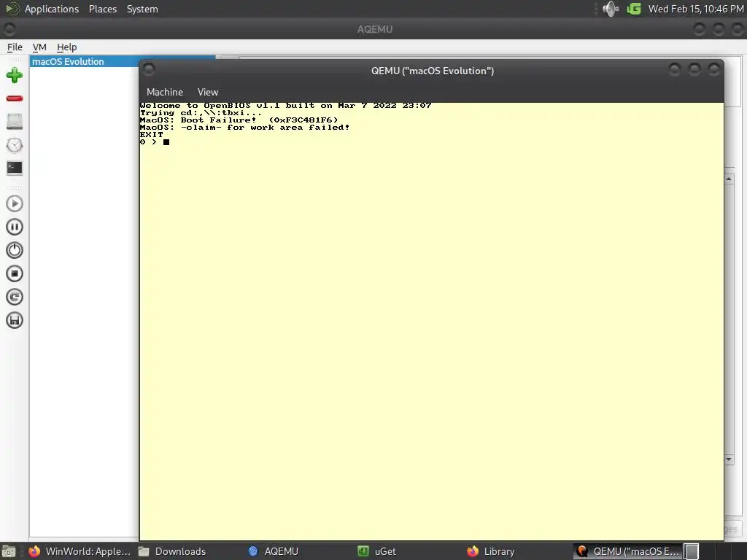Switch to Library window in taskbar
Viewport: 747px width, 560px height.
click(x=491, y=551)
